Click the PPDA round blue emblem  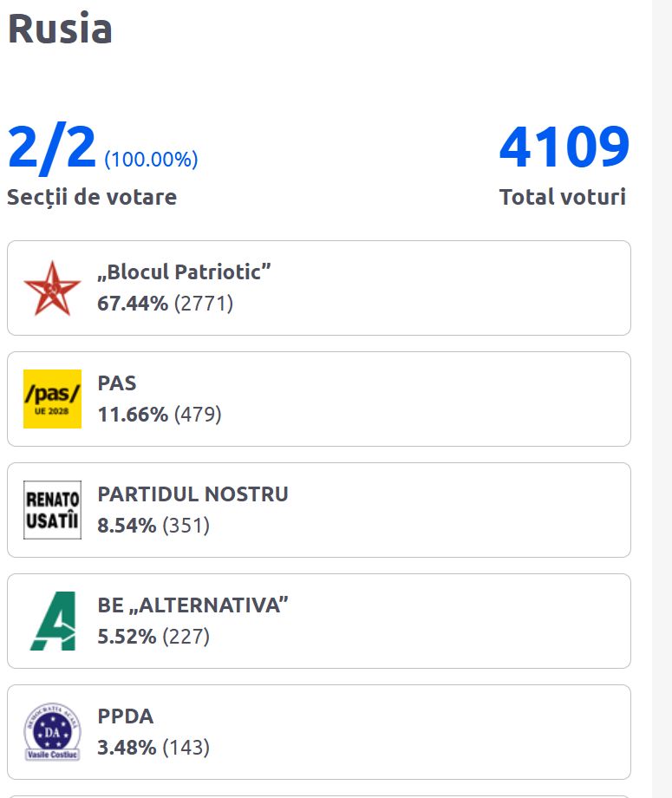point(52,732)
